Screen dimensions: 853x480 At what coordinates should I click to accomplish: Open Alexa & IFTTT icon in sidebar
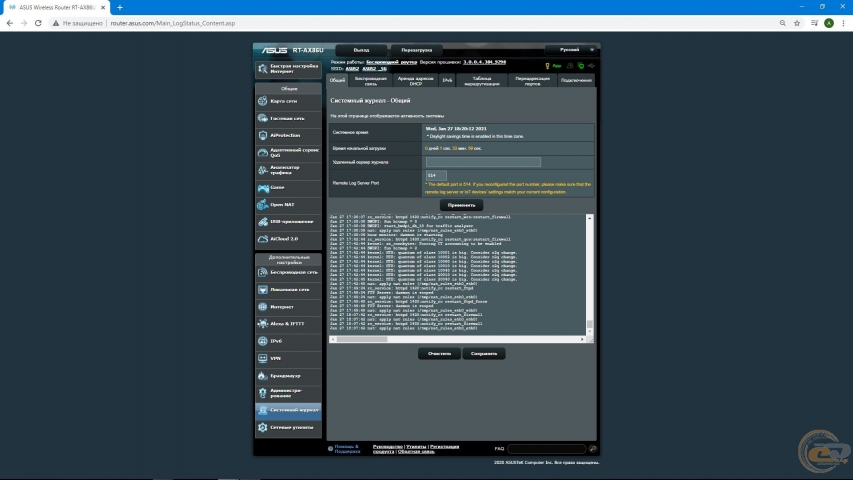pyautogui.click(x=263, y=324)
